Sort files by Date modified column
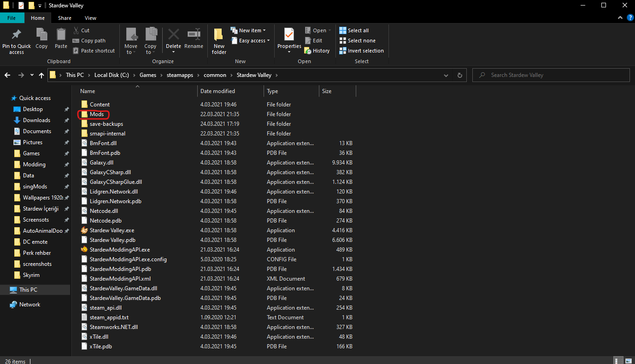The height and width of the screenshot is (364, 635). 230,91
